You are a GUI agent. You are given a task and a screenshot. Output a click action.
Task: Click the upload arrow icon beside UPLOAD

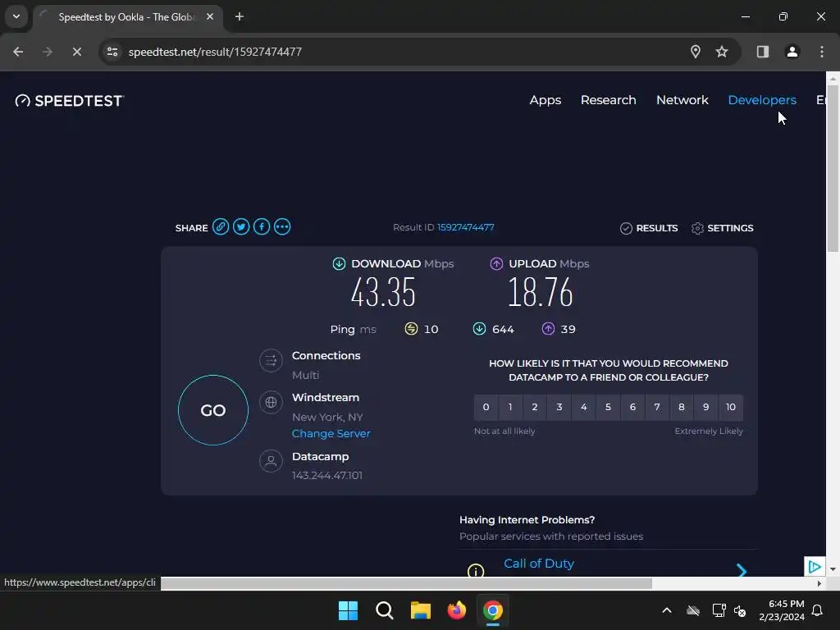pos(496,263)
